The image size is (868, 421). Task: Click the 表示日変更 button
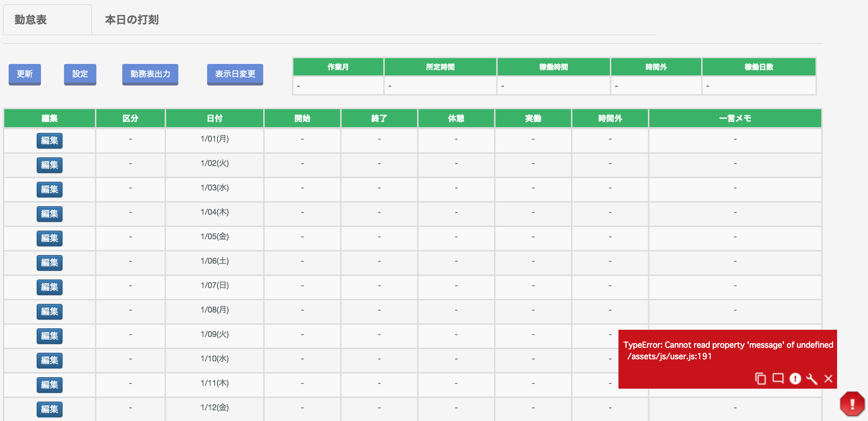pos(235,74)
